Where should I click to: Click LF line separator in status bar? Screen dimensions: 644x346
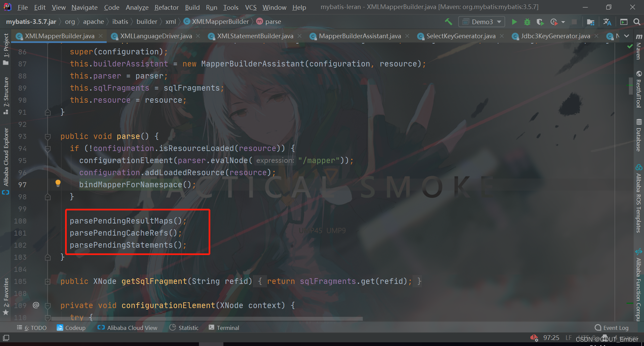point(569,338)
